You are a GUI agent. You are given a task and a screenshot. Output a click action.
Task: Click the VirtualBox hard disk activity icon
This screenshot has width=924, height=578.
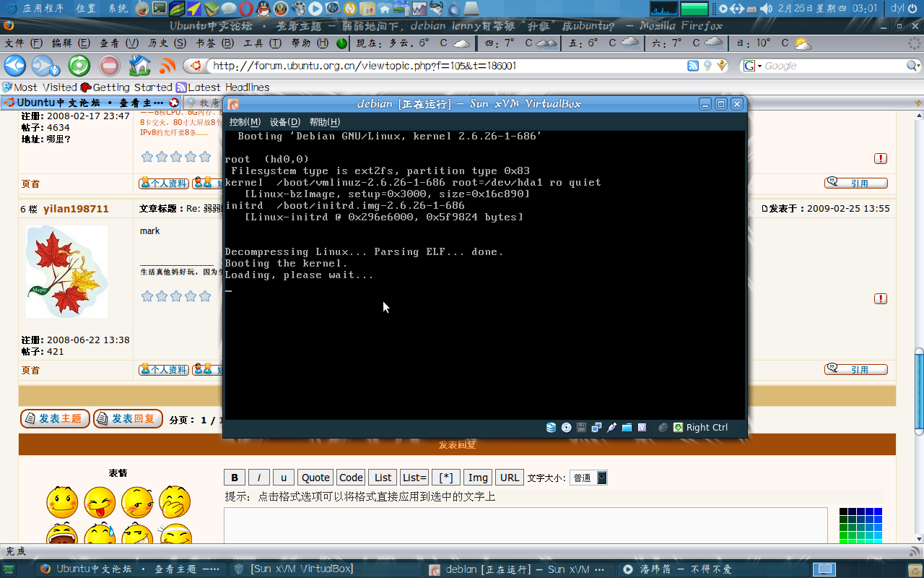pyautogui.click(x=551, y=427)
